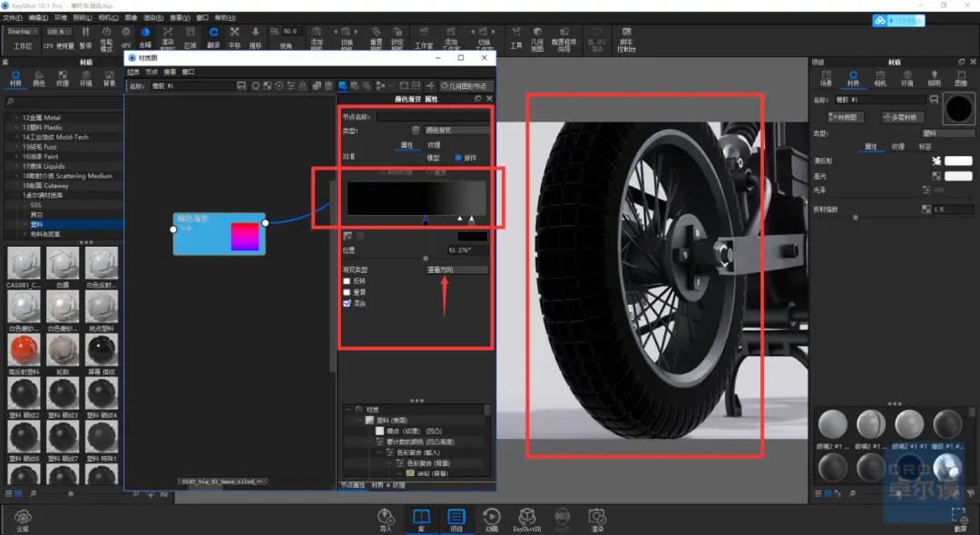Click 位置 value field 51.276
This screenshot has height=535, width=980.
(x=467, y=250)
